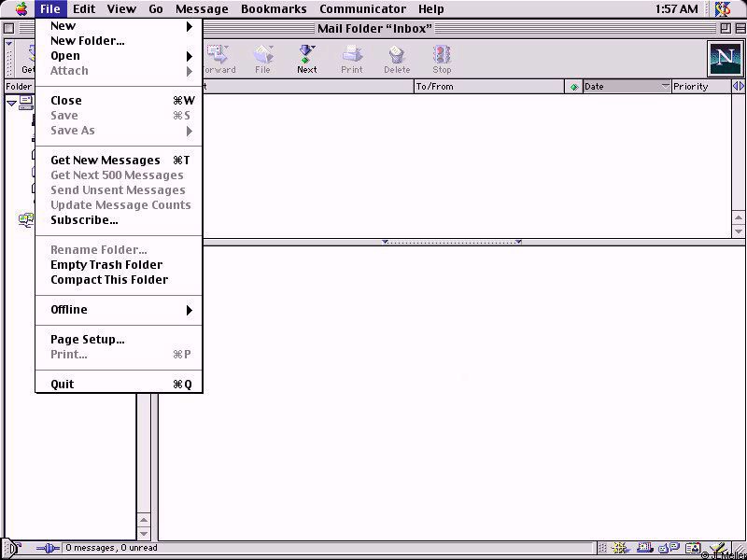Click the message list scroll down arrow
Screen dimensions: 747x560
click(x=739, y=231)
